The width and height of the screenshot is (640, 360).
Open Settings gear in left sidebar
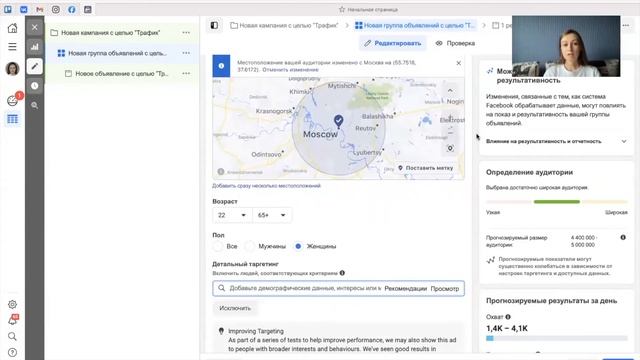click(13, 304)
